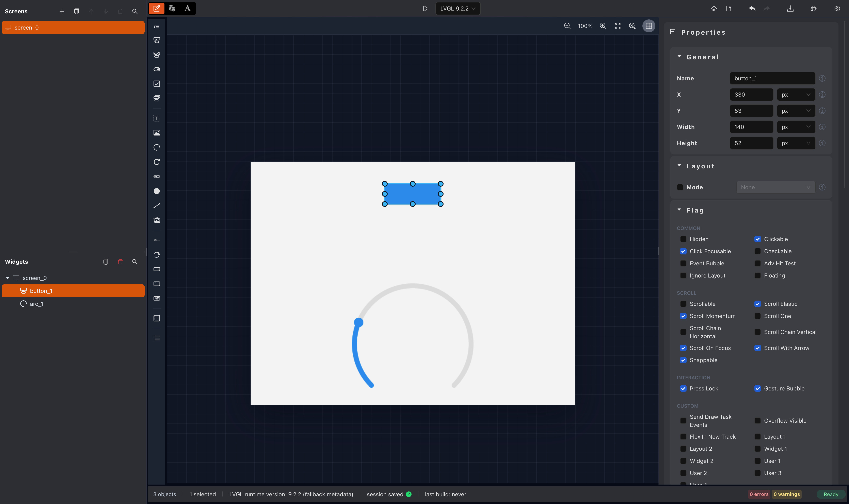Image resolution: width=849 pixels, height=504 pixels.
Task: Toggle the canvas grid button
Action: [649, 26]
